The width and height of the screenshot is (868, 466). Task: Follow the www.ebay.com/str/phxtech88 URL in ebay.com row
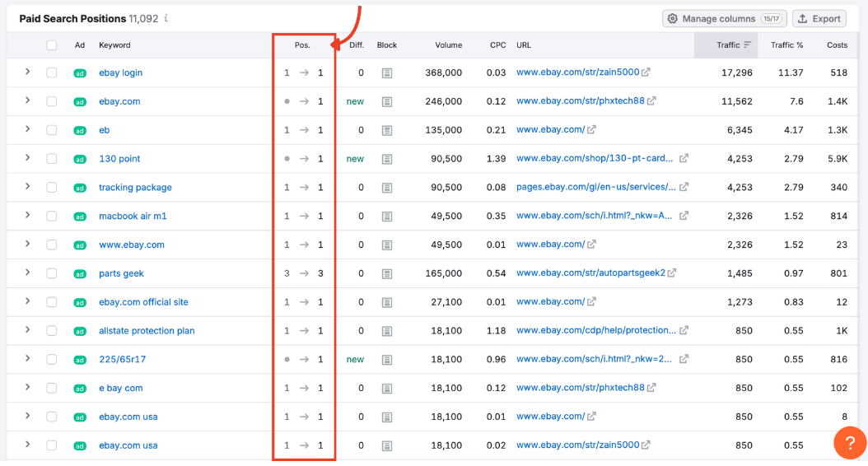[580, 100]
